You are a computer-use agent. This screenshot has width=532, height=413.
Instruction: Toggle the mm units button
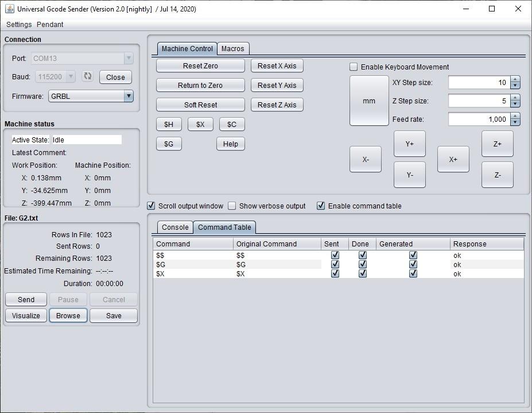click(x=369, y=101)
